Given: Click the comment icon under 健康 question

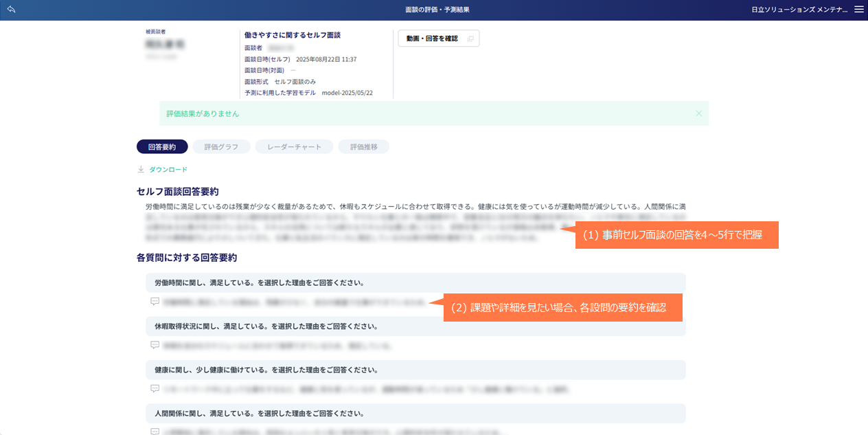Looking at the screenshot, I should point(155,388).
